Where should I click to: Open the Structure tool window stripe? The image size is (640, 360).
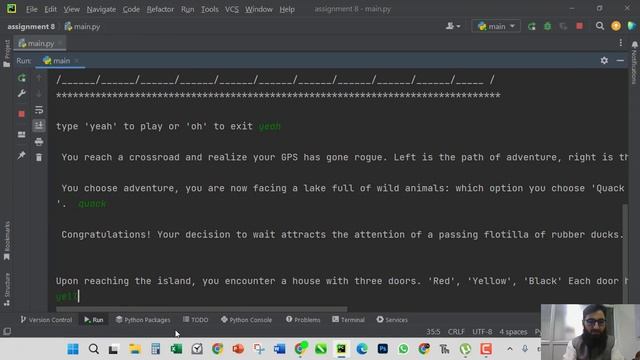[7, 289]
